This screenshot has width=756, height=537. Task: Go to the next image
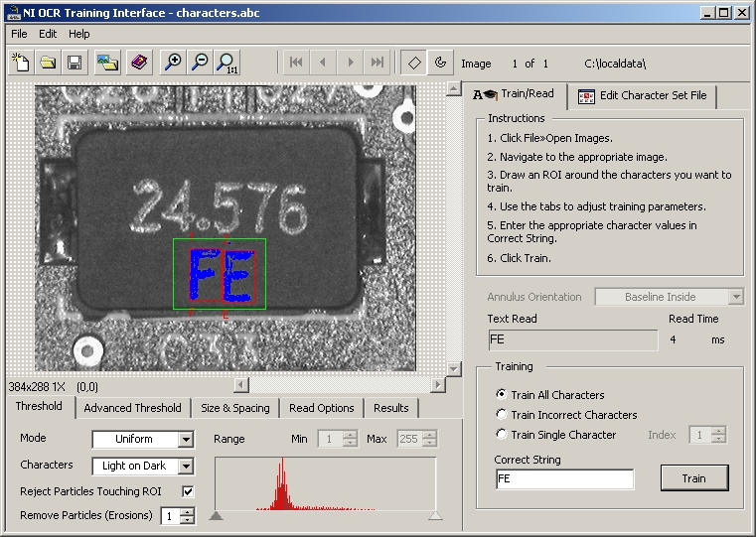351,63
